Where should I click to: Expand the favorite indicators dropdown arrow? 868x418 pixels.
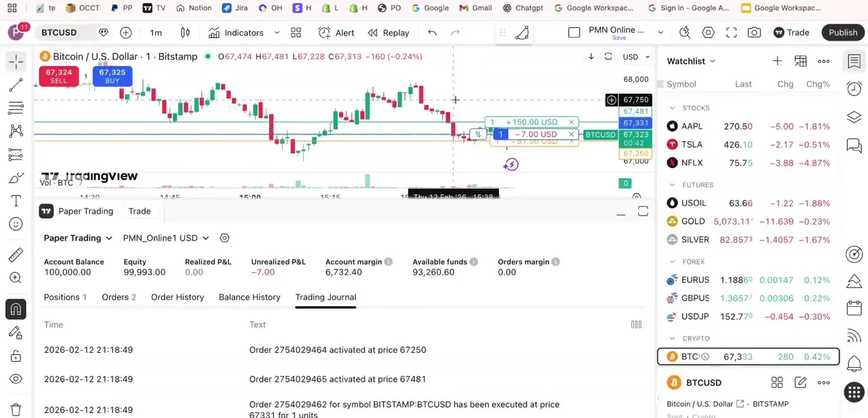(x=277, y=33)
